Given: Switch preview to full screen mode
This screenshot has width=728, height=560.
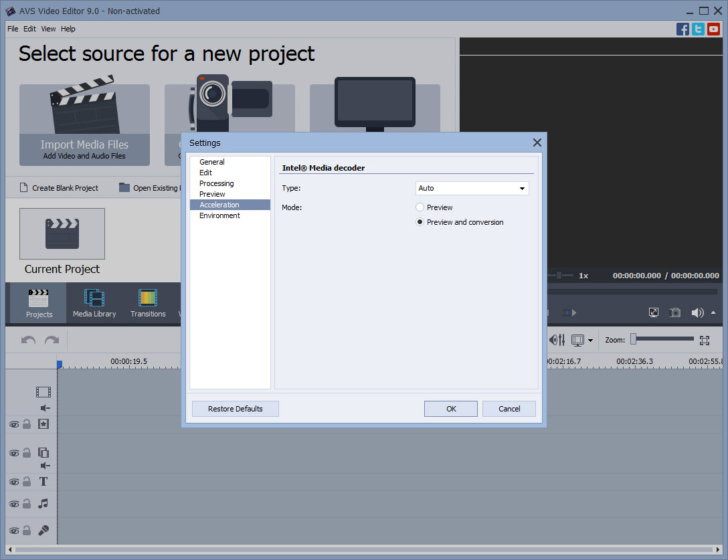Looking at the screenshot, I should tap(654, 312).
